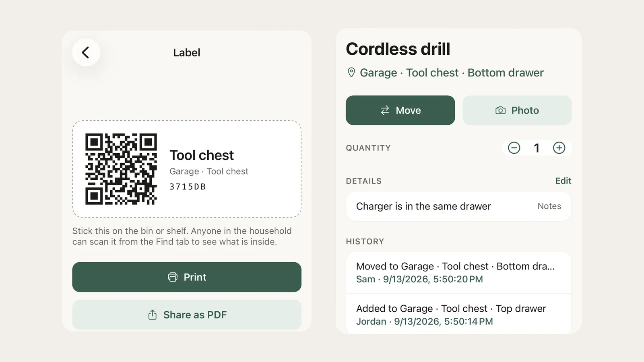The height and width of the screenshot is (362, 644).
Task: Print the Tool chest label
Action: [187, 277]
